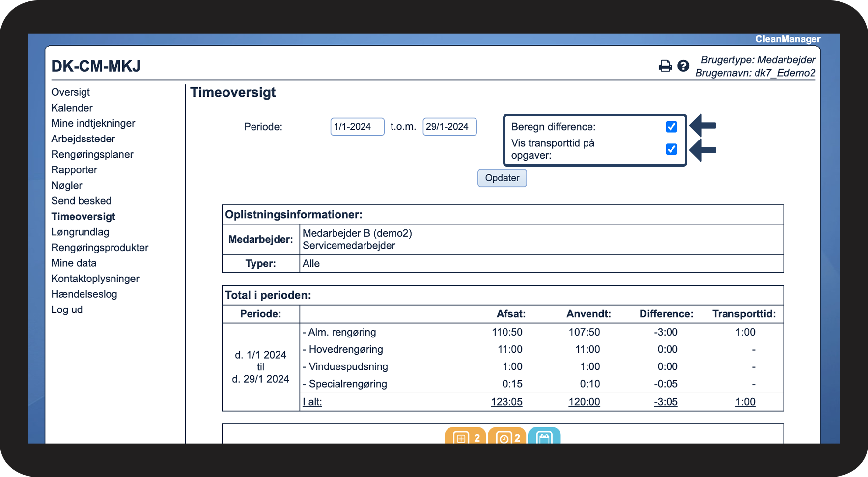Click the orange plus-box button showing 2

click(465, 437)
